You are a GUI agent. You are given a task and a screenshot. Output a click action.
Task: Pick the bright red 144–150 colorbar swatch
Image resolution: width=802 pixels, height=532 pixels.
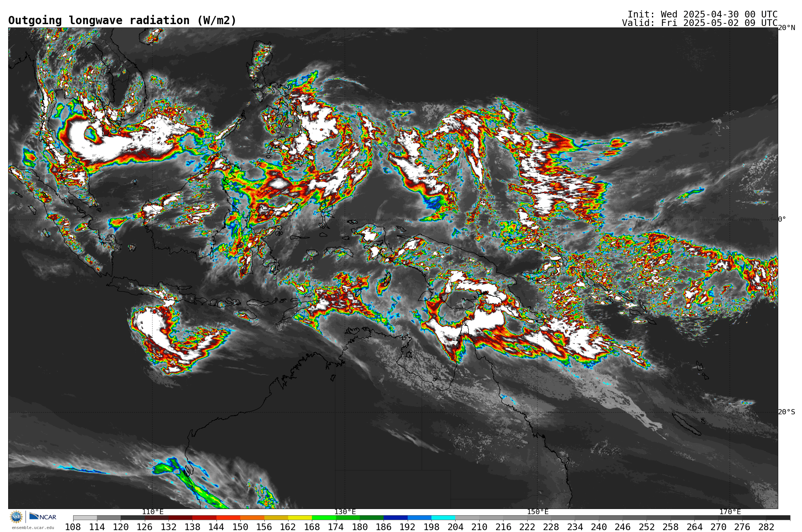point(228,518)
